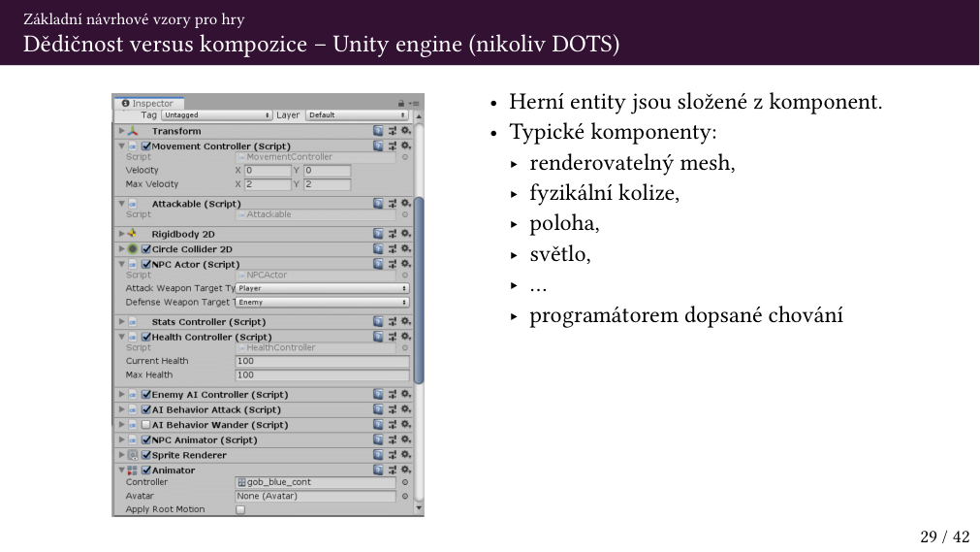
Task: Open gear menu for Enemy AI Controller
Action: pos(405,394)
